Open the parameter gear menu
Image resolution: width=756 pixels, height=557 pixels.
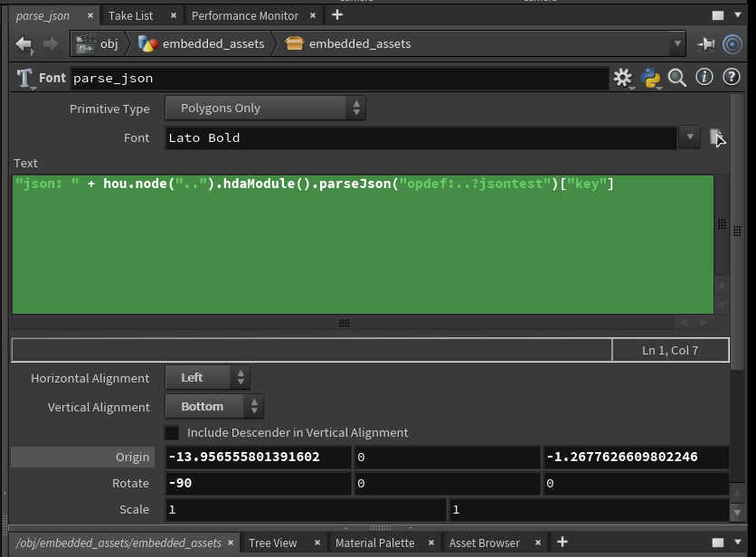click(x=623, y=78)
